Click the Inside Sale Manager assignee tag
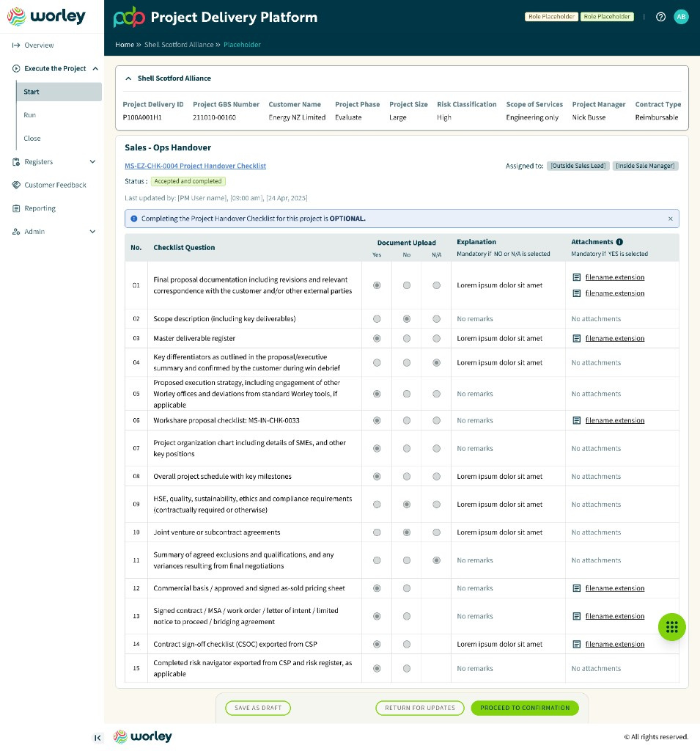 [645, 166]
